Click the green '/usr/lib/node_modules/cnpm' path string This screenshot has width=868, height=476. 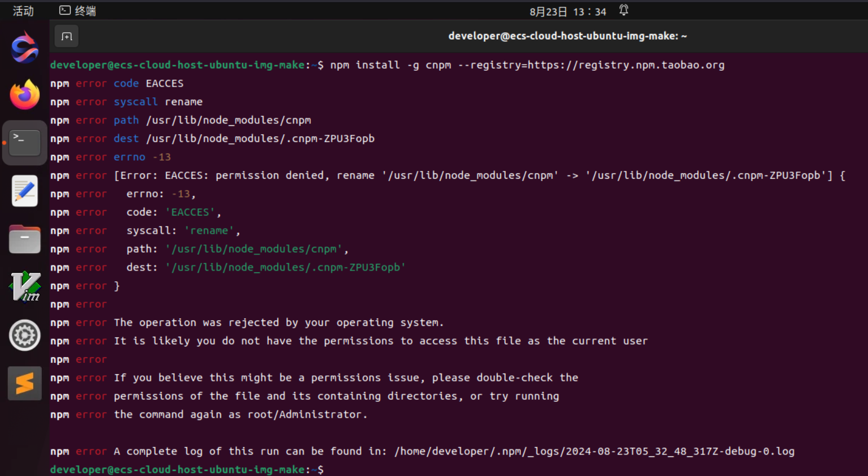[x=255, y=249]
